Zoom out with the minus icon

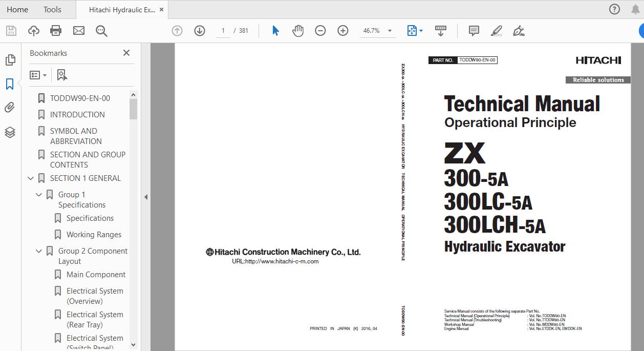(320, 31)
